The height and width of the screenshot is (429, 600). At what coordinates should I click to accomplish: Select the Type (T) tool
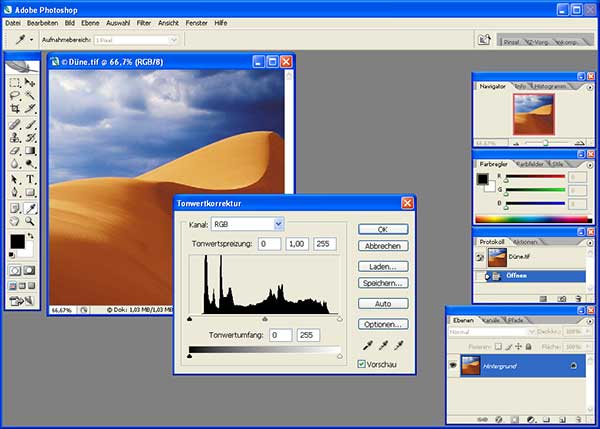[x=30, y=179]
